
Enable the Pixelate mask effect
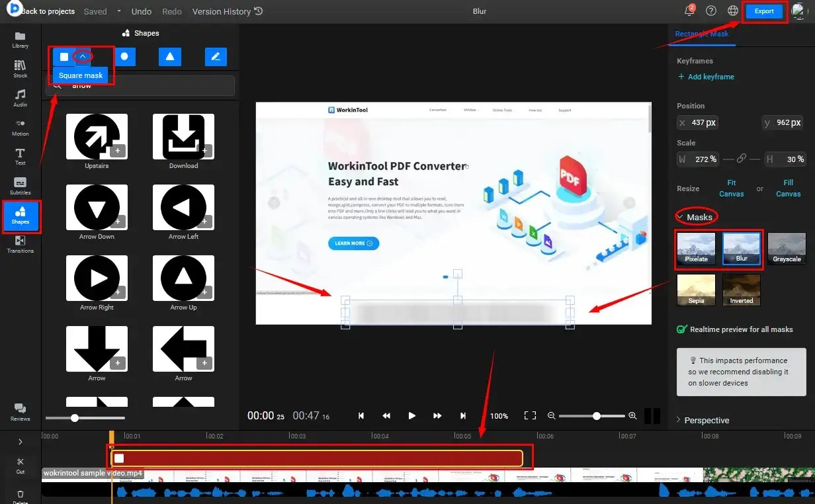pos(695,249)
